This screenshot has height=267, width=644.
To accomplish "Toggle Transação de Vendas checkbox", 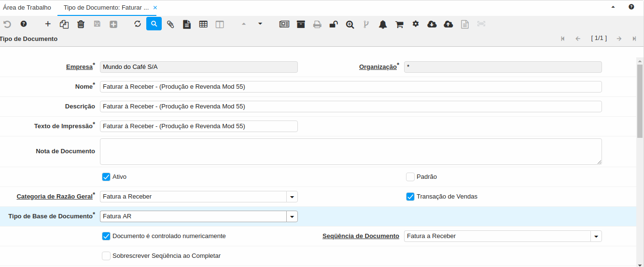I will 410,197.
